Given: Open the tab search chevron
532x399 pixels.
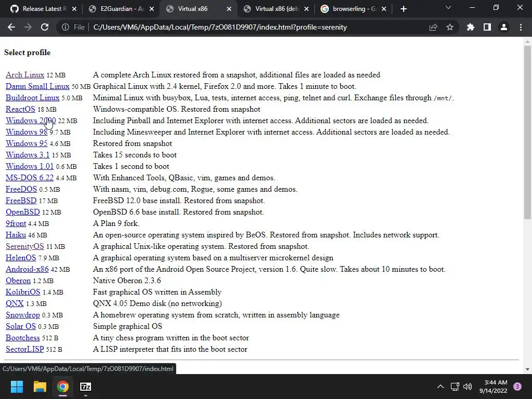Looking at the screenshot, I should pyautogui.click(x=448, y=7).
